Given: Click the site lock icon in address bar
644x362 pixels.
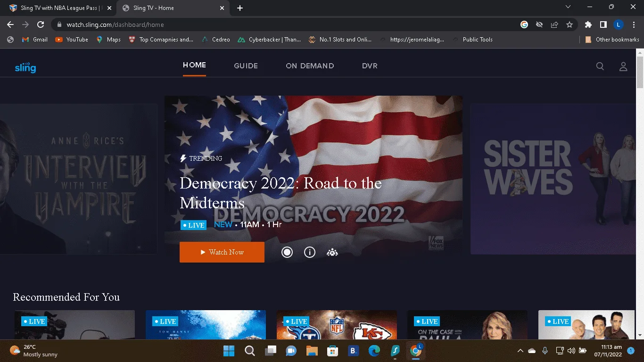Looking at the screenshot, I should (59, 25).
